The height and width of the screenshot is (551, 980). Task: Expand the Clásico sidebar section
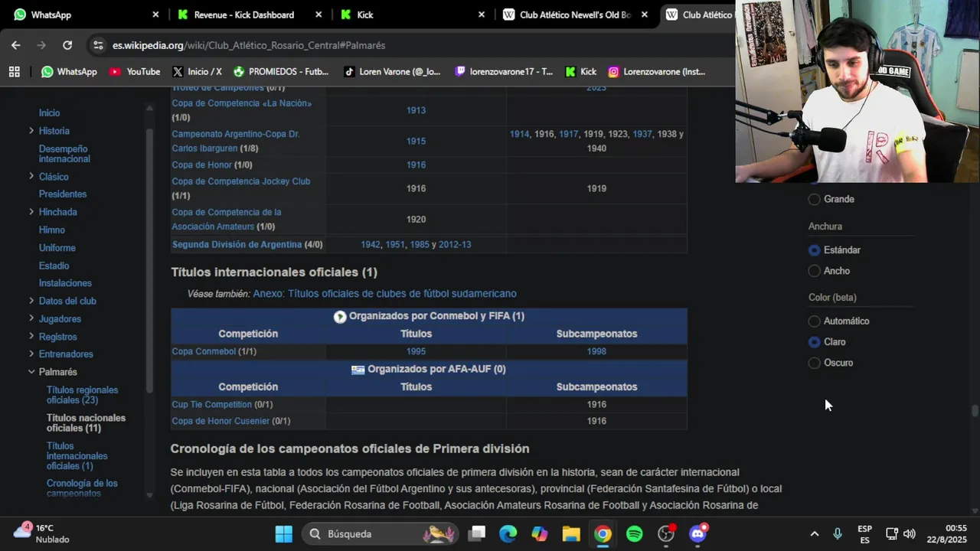coord(31,177)
